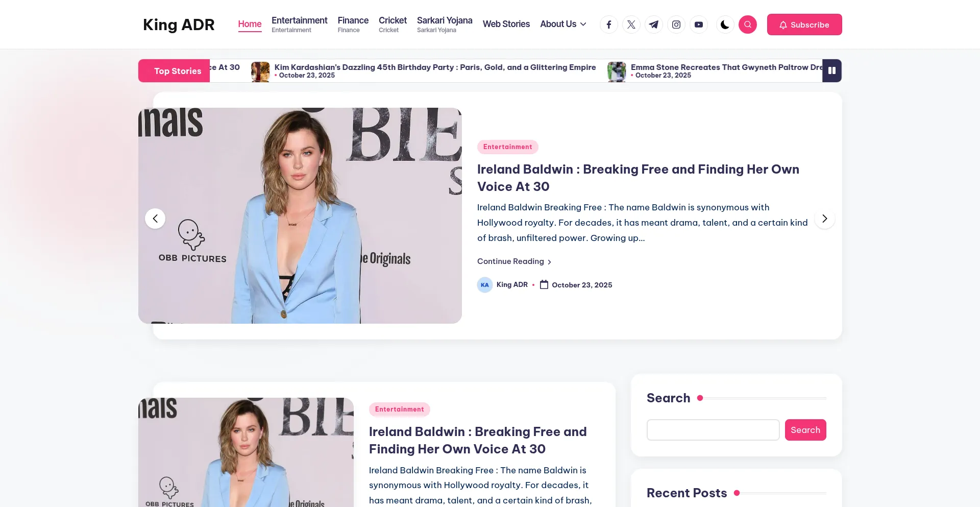Click the October 23, 2025 date in featured slide
This screenshot has width=980, height=507.
tap(582, 285)
